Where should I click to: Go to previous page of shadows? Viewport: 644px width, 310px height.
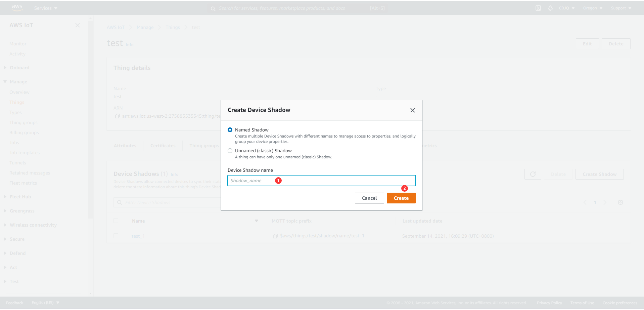coord(585,202)
